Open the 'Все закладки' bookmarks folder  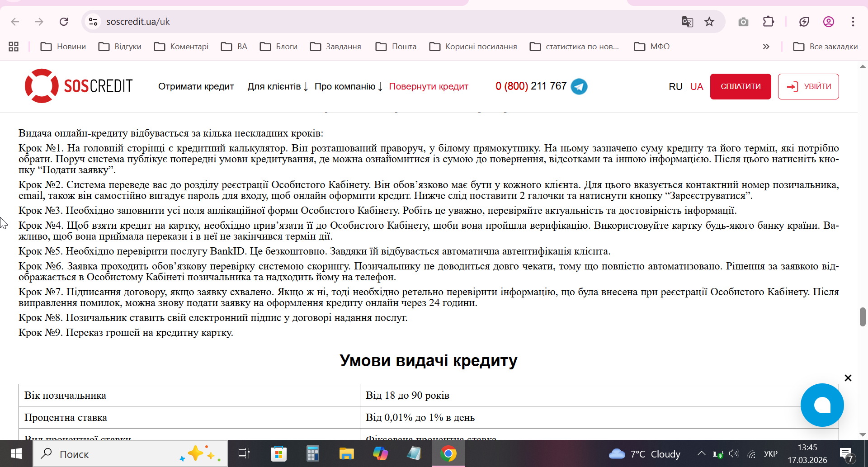tap(826, 47)
